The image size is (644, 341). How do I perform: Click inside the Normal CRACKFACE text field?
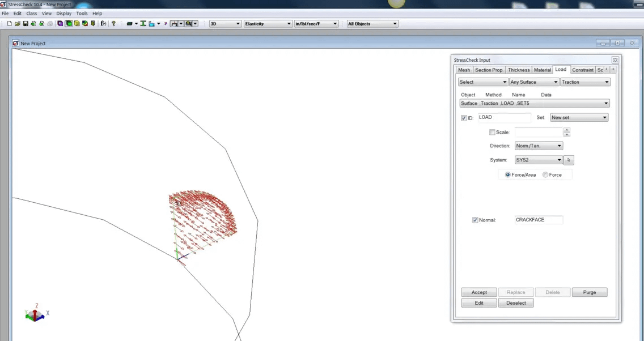(x=537, y=220)
